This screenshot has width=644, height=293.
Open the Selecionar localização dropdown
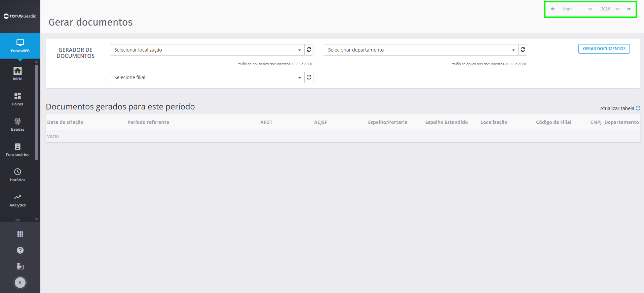click(x=207, y=50)
